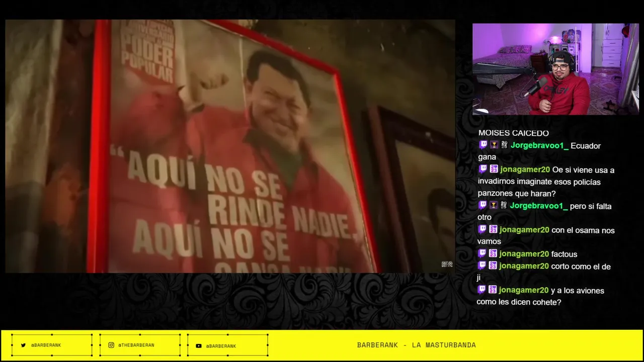Click 2023 badge beside 'corto como el de' message
The height and width of the screenshot is (362, 644).
[493, 265]
